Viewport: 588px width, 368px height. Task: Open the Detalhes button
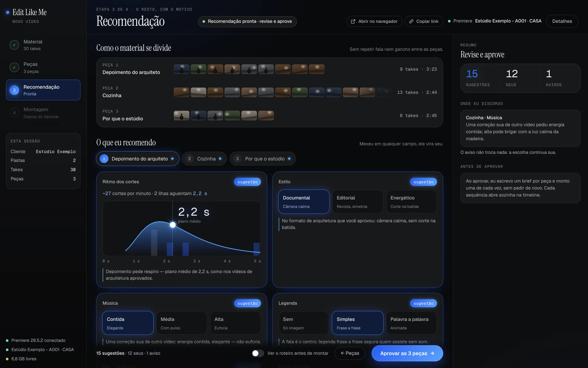tap(562, 21)
